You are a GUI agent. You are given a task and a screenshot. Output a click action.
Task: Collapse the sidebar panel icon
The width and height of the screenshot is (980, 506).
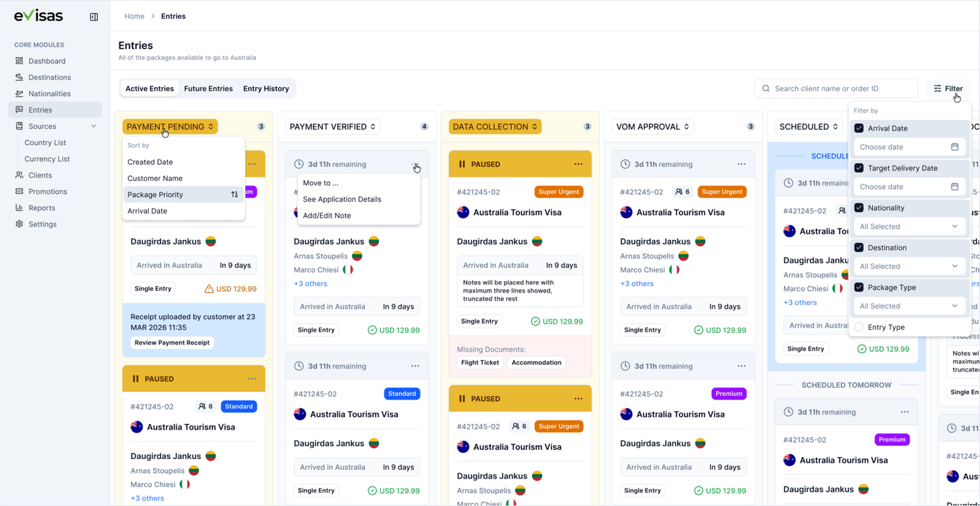tap(94, 17)
